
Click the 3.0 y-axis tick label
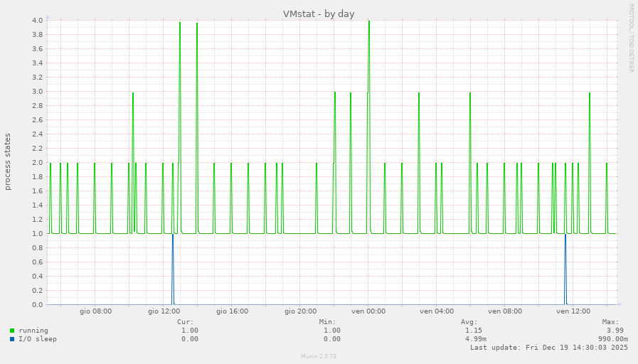click(38, 92)
